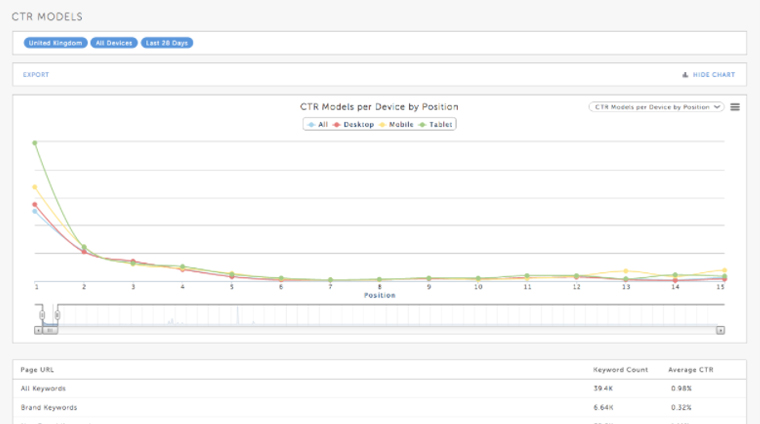
Task: Sort by Average CTR column header
Action: point(691,369)
